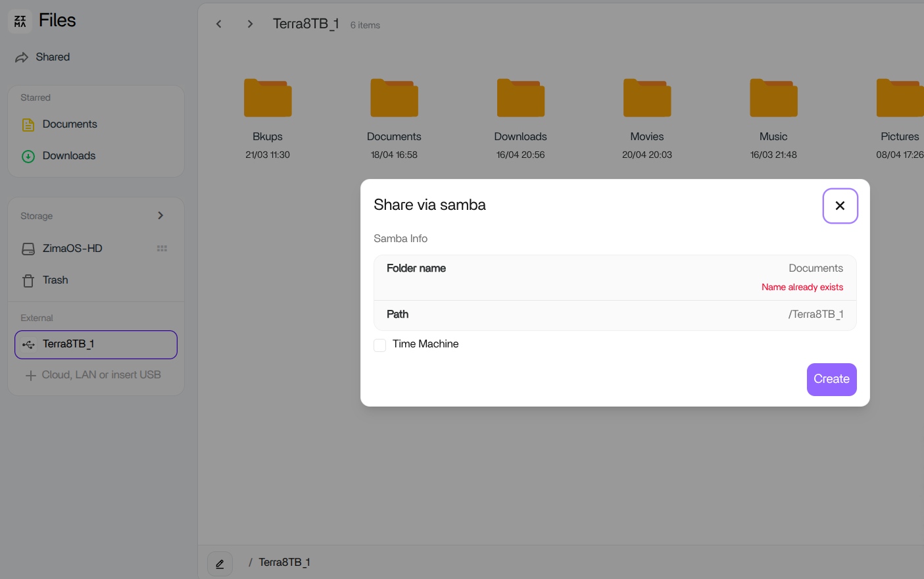Open starred Downloads in the sidebar

(68, 156)
